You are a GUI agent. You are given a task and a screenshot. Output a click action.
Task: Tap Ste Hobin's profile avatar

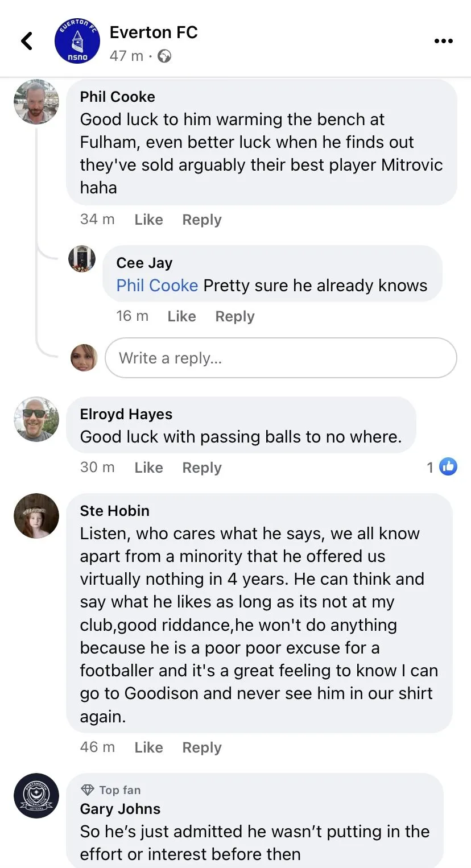[x=36, y=516]
